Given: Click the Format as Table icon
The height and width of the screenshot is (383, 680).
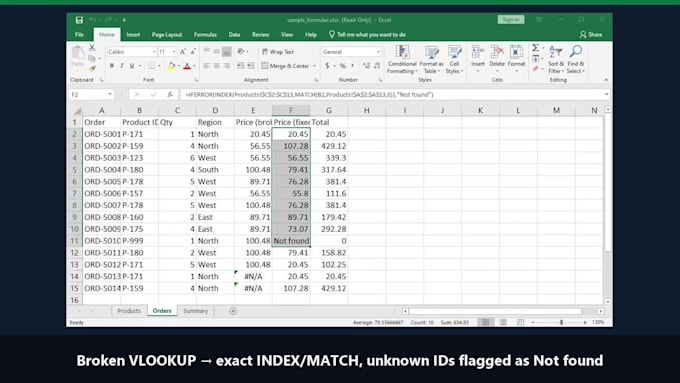Looking at the screenshot, I should (432, 52).
